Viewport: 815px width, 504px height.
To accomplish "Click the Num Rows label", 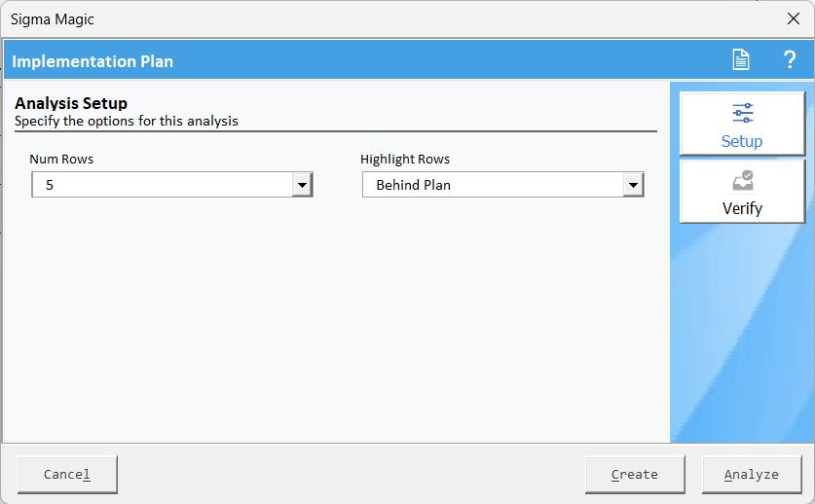I will click(61, 159).
